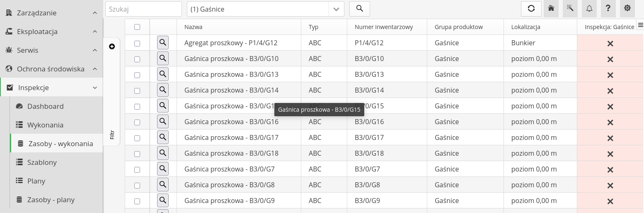The image size is (644, 213).
Task: Focus the Szukaj search input field
Action: click(x=143, y=9)
